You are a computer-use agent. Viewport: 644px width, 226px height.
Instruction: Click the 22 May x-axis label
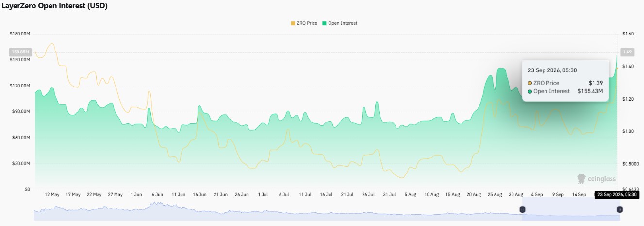[94, 195]
